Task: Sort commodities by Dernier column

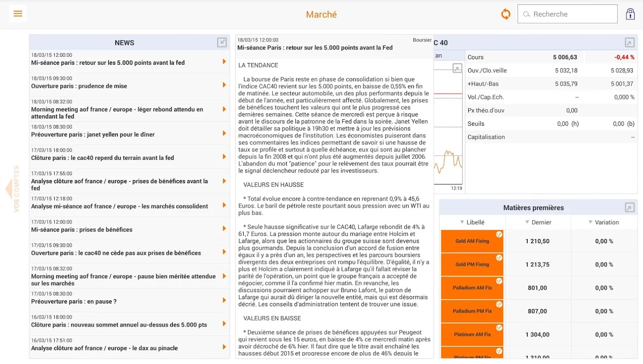Action: pyautogui.click(x=538, y=222)
